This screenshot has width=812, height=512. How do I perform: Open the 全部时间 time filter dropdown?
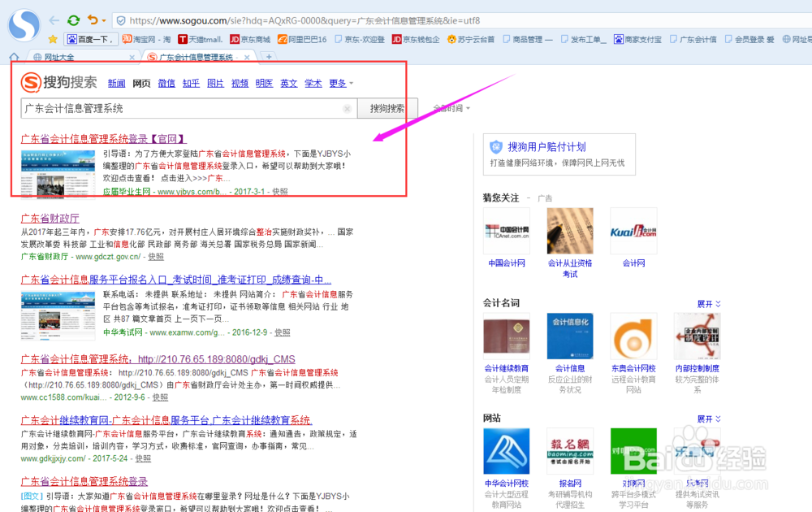click(x=451, y=108)
